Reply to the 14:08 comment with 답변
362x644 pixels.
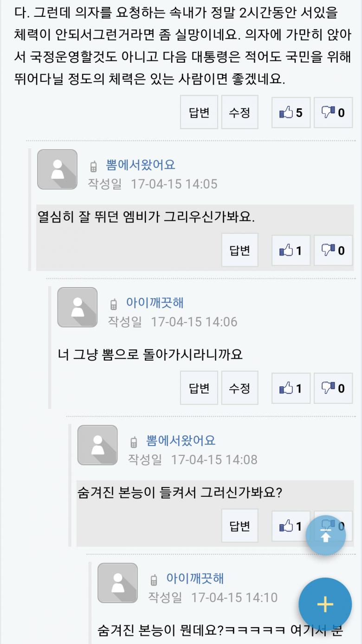coord(239,526)
